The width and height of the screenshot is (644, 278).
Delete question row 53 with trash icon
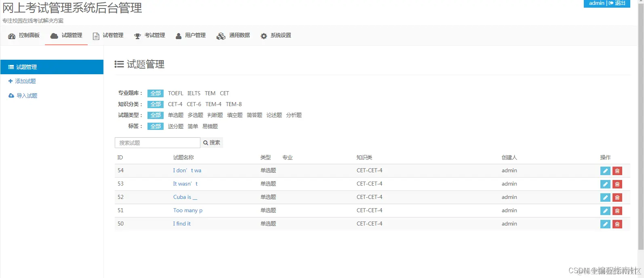[x=617, y=184]
